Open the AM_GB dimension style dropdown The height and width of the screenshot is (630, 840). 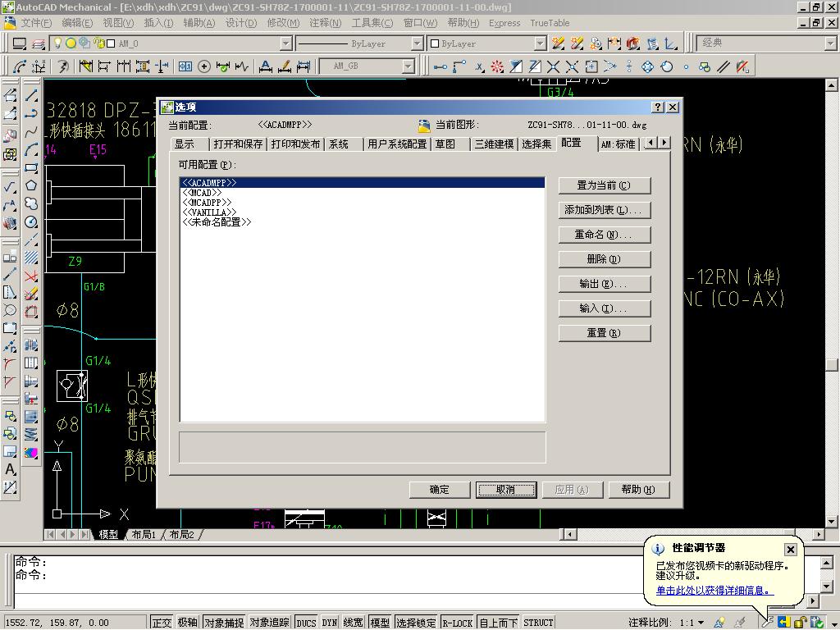[409, 66]
